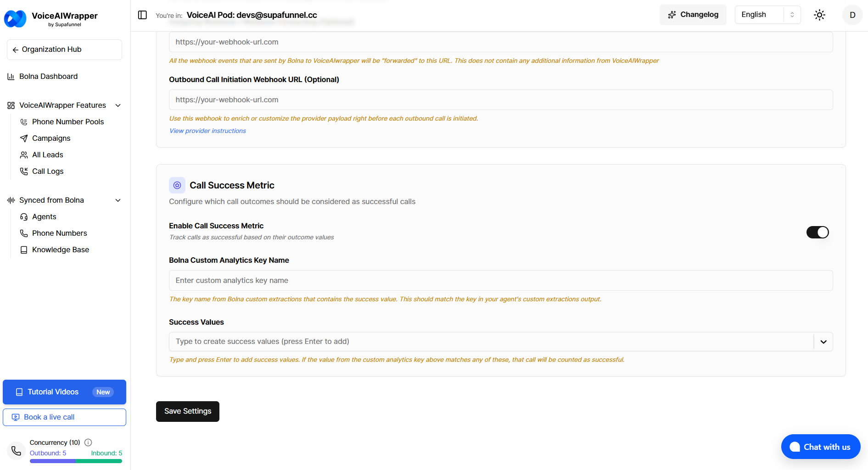Open the user avatar D menu
This screenshot has height=470, width=868.
coord(852,15)
